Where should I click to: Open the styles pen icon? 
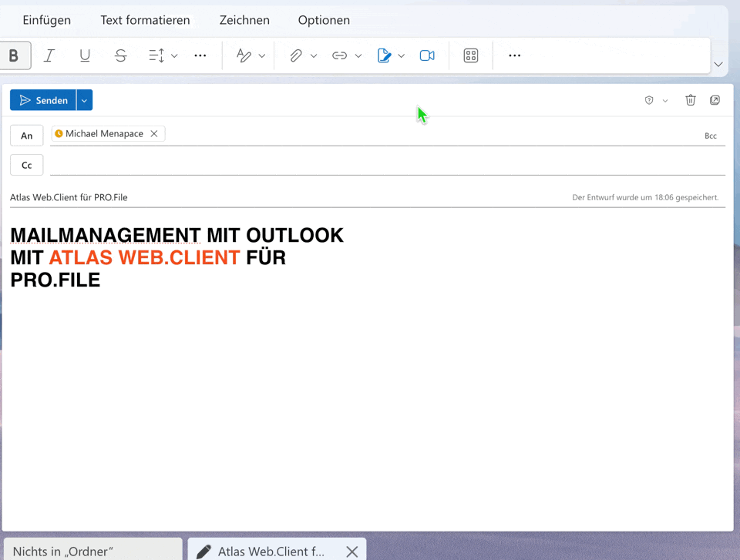244,55
